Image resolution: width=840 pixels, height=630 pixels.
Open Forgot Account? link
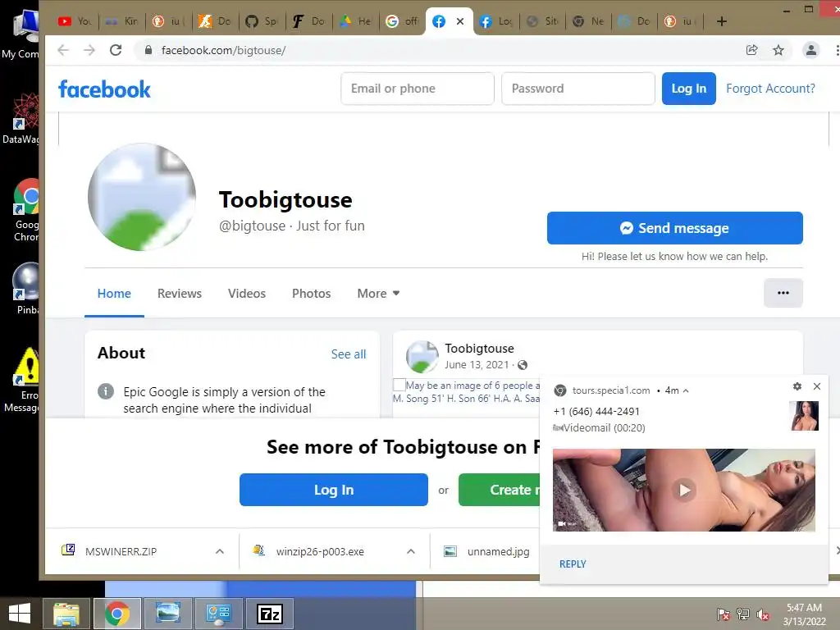[x=770, y=89]
